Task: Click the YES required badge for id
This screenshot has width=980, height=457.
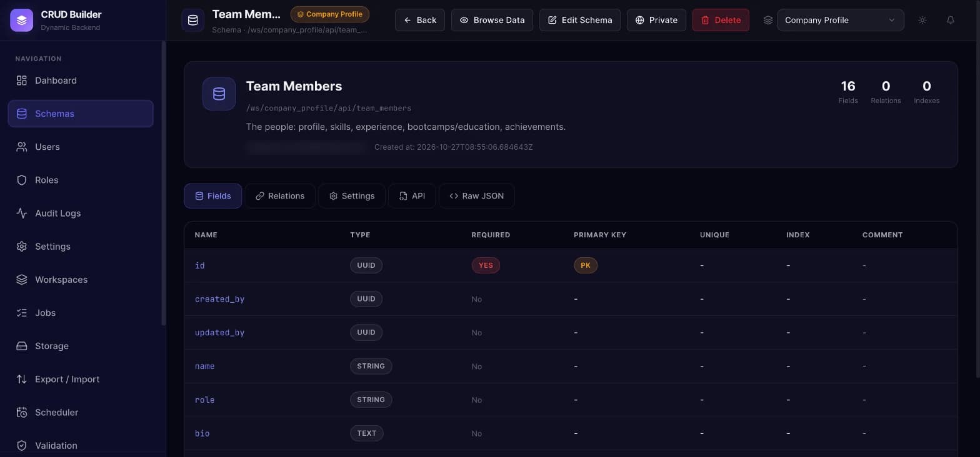Action: coord(486,265)
